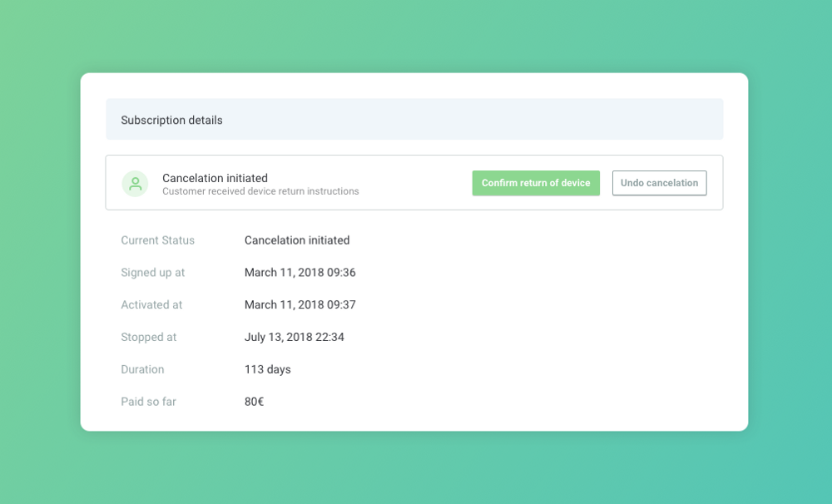Confirm return of device
The image size is (832, 504).
pos(536,183)
